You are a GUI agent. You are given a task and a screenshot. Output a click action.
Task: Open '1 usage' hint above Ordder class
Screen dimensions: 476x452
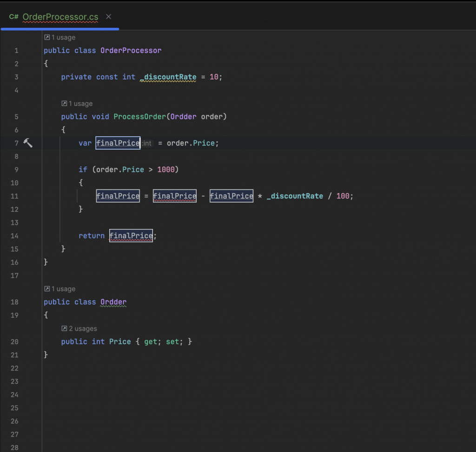(60, 289)
